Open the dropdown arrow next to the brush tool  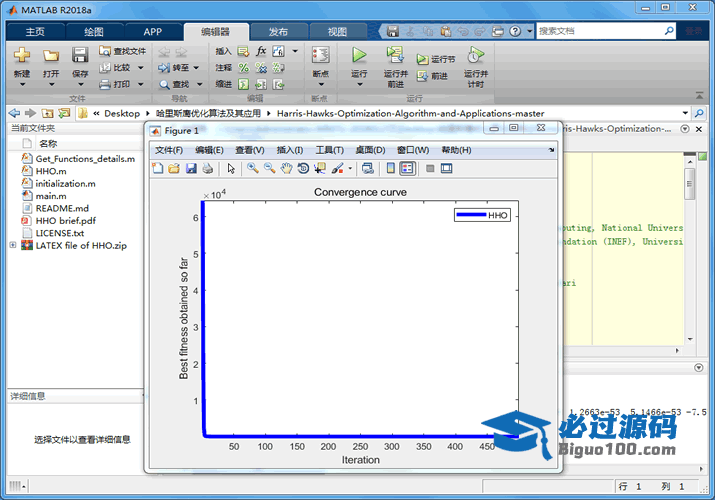(x=350, y=169)
